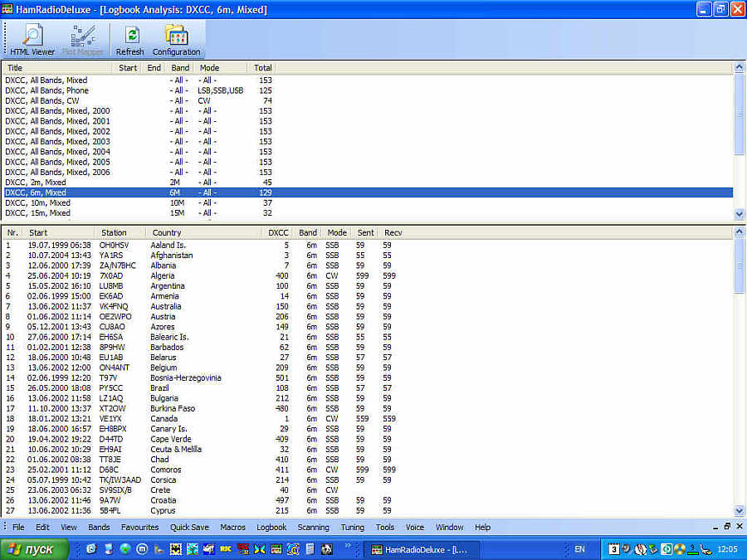747x560 pixels.
Task: Open the Scanning menu
Action: 314,527
